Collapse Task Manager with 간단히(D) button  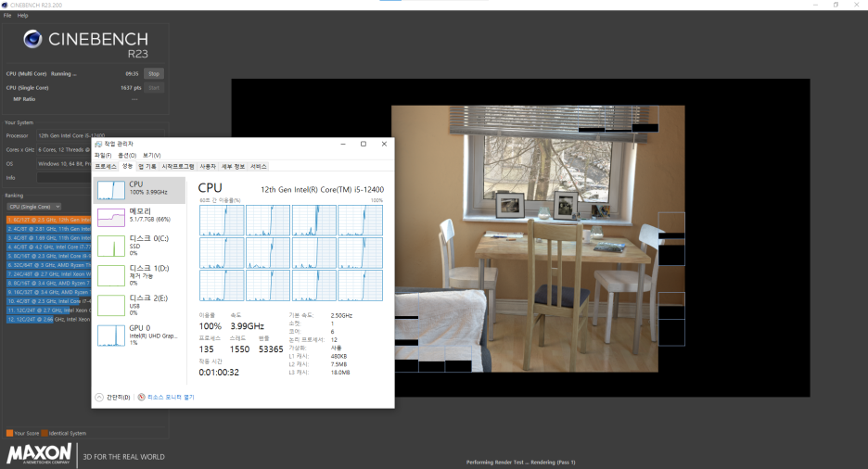coord(113,397)
